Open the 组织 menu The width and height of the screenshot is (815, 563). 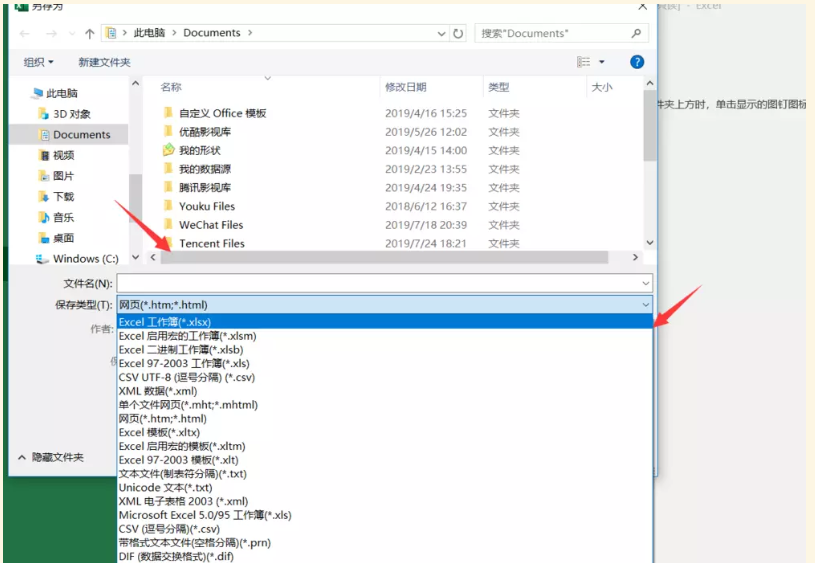(38, 62)
